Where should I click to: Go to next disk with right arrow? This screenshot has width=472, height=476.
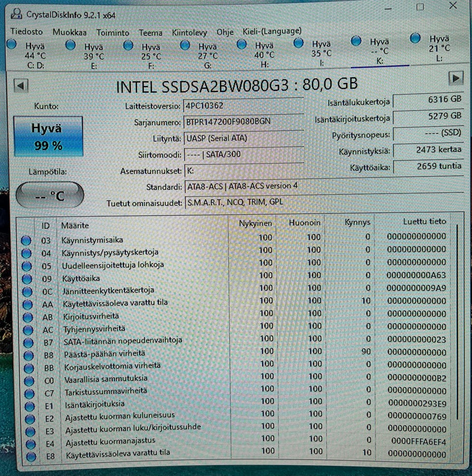pyautogui.click(x=456, y=78)
